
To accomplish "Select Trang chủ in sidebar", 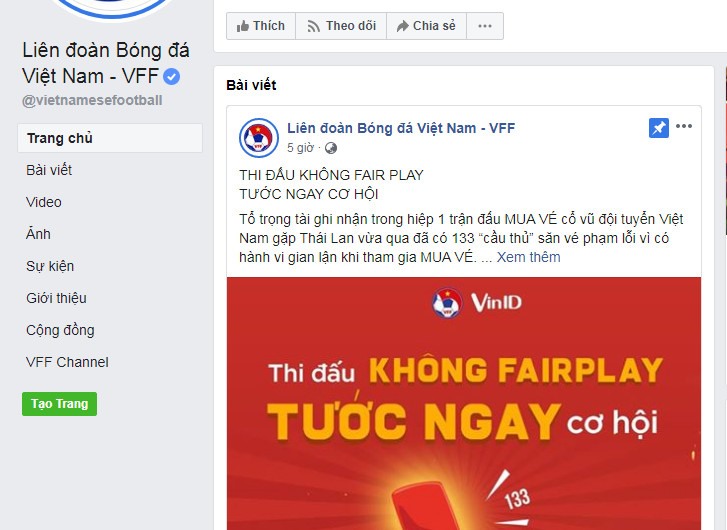I will click(x=110, y=138).
